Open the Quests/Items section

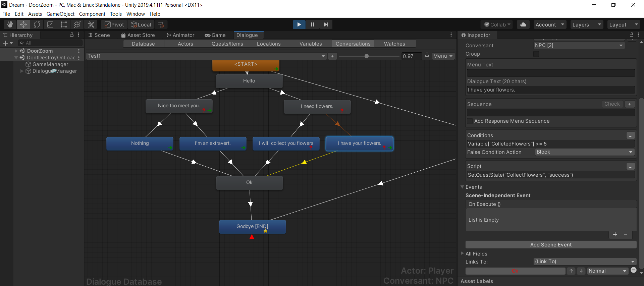[227, 44]
